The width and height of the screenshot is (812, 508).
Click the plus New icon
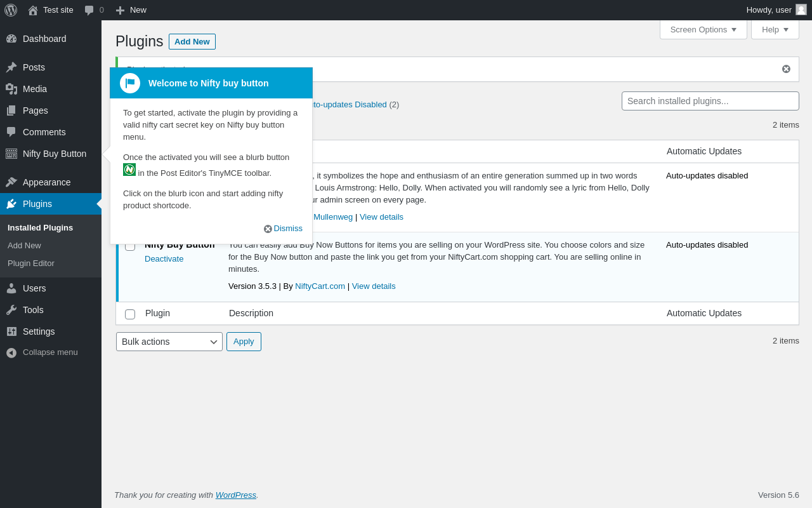(120, 10)
